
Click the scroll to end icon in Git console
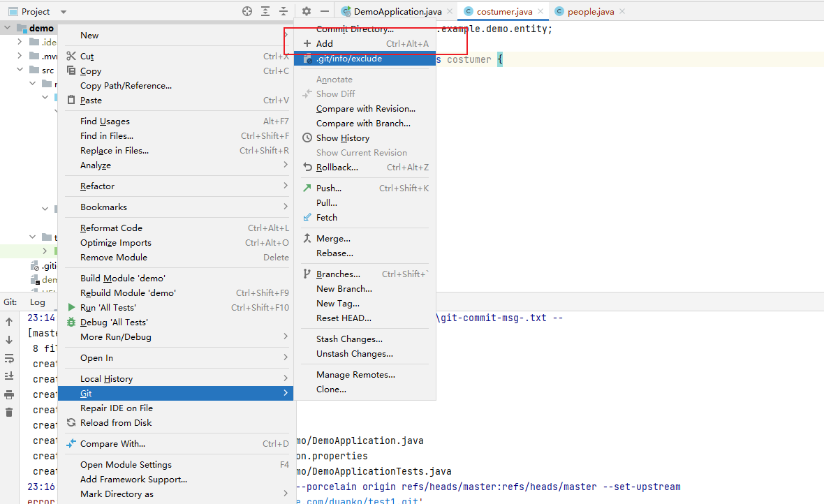[9, 376]
